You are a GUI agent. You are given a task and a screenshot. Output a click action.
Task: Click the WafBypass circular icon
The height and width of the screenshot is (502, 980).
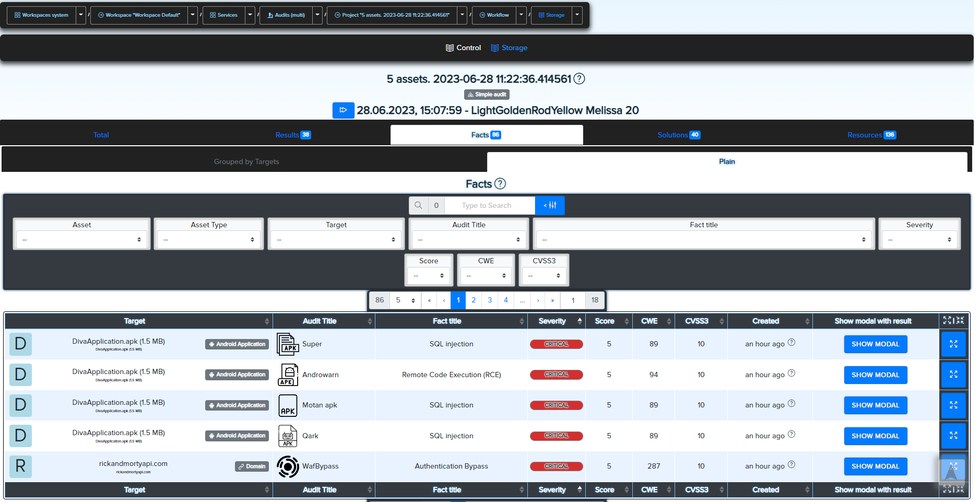[288, 466]
